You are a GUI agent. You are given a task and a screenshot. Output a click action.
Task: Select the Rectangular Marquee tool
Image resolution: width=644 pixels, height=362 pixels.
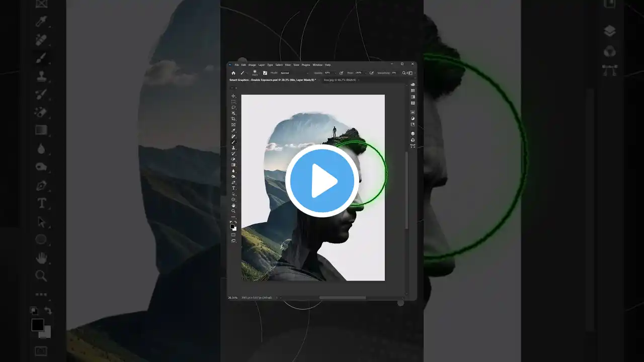tap(233, 102)
